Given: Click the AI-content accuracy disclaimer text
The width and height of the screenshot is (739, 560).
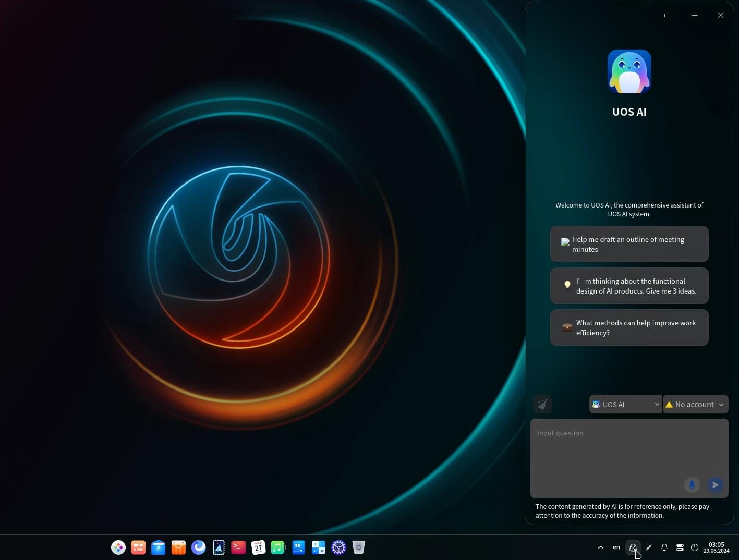Looking at the screenshot, I should point(623,511).
